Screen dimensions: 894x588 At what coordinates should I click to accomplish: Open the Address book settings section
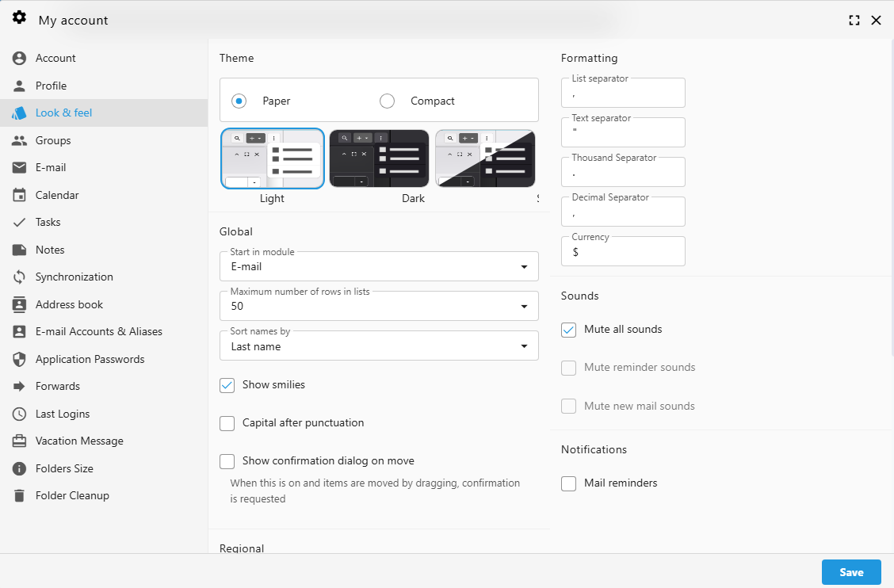pyautogui.click(x=71, y=304)
